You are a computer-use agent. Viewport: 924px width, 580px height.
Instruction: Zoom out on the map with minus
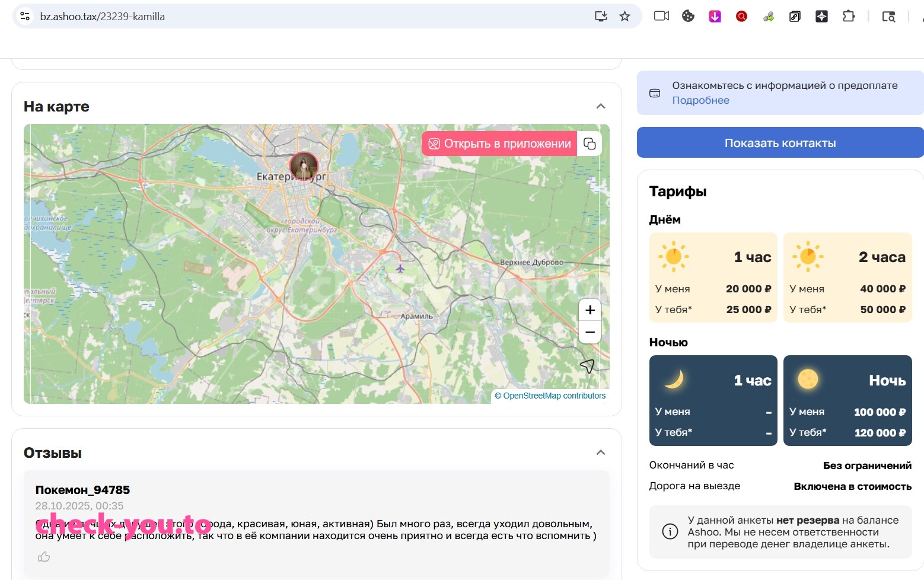pyautogui.click(x=590, y=332)
